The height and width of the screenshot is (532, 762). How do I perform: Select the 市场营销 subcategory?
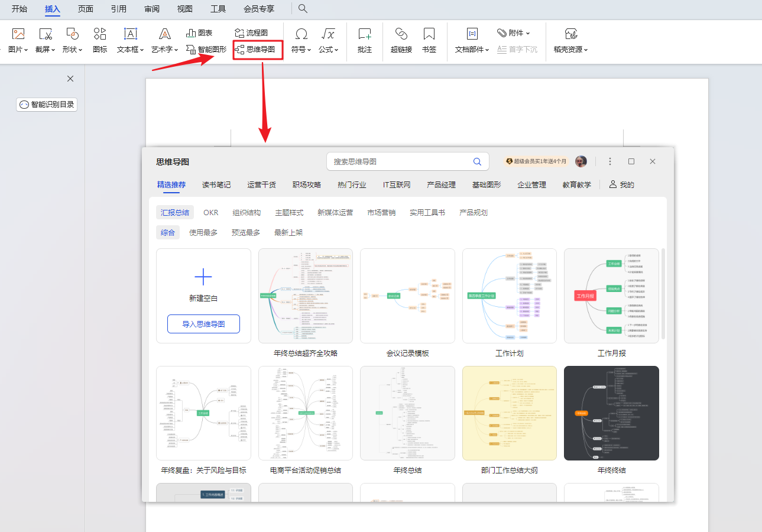(x=381, y=212)
